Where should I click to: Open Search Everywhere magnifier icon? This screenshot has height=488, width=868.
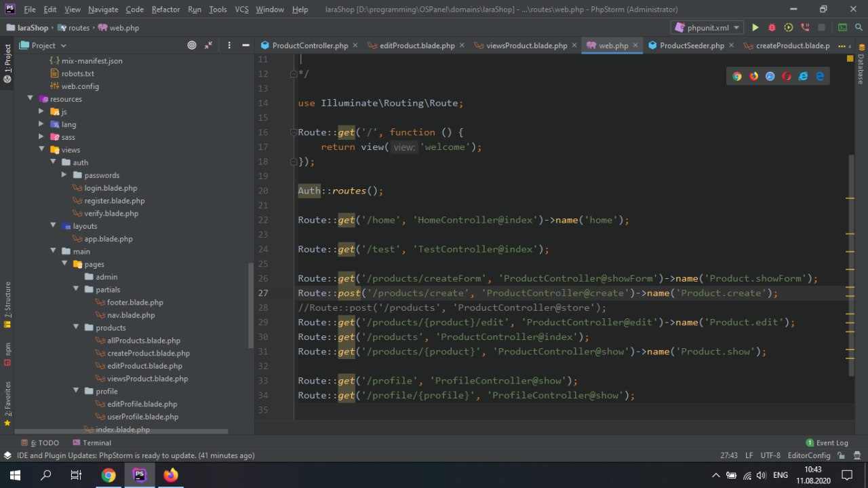859,28
